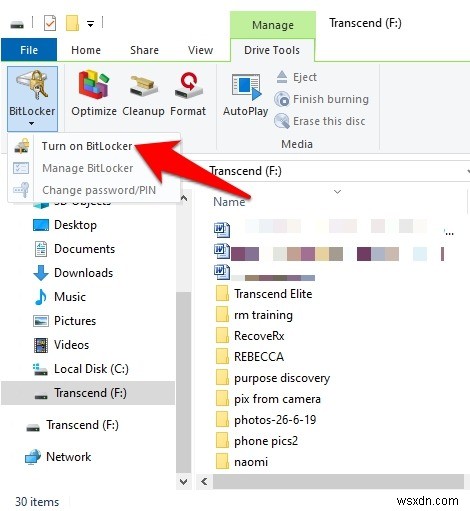
Task: Click the Properties quick access icon
Action: [x=50, y=23]
